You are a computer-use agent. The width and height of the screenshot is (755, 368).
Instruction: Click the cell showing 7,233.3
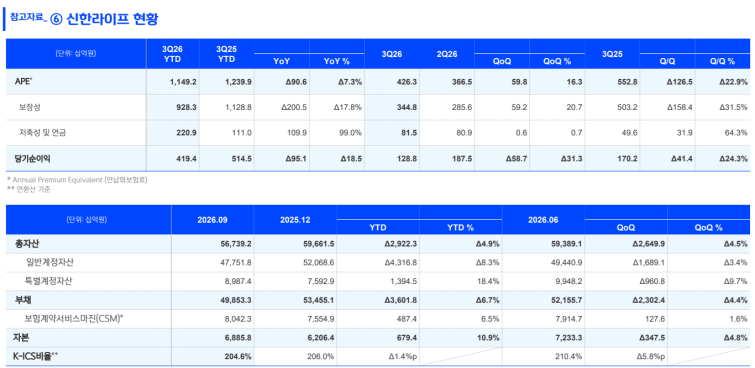(568, 338)
